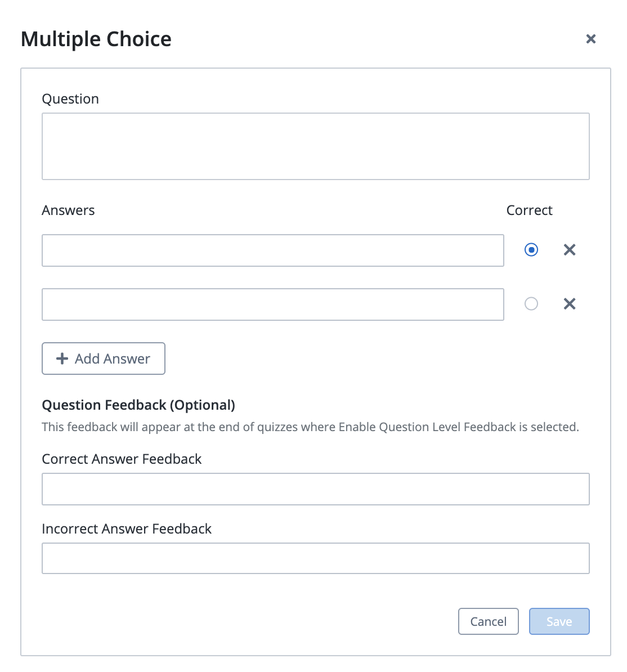
Task: Click the Correct column header
Action: coord(529,210)
